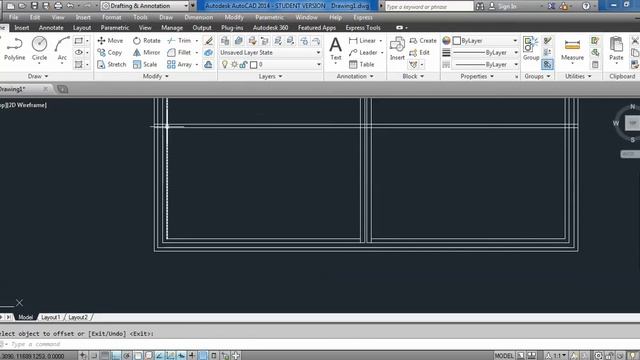This screenshot has height=360, width=640.
Task: Switch to the Layout1 tab
Action: coord(51,317)
